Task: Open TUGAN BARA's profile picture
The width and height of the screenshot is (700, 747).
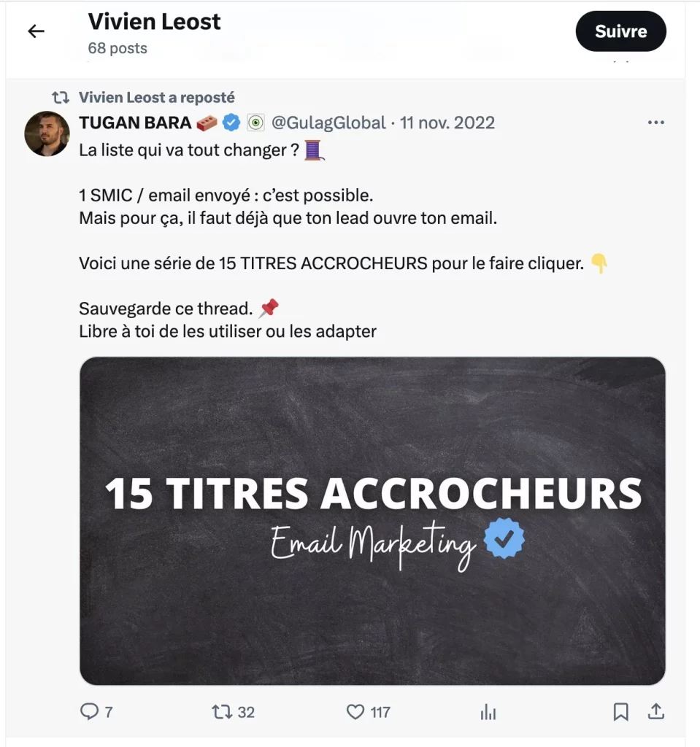Action: click(47, 134)
